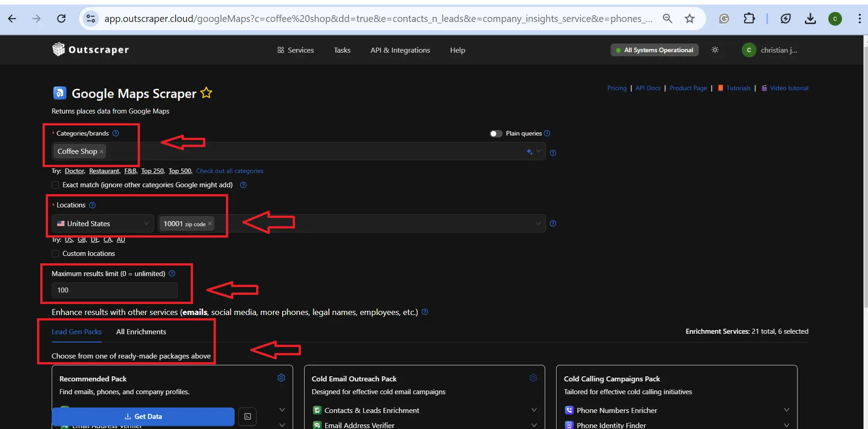Open the United States country dropdown
868x429 pixels.
tap(103, 223)
